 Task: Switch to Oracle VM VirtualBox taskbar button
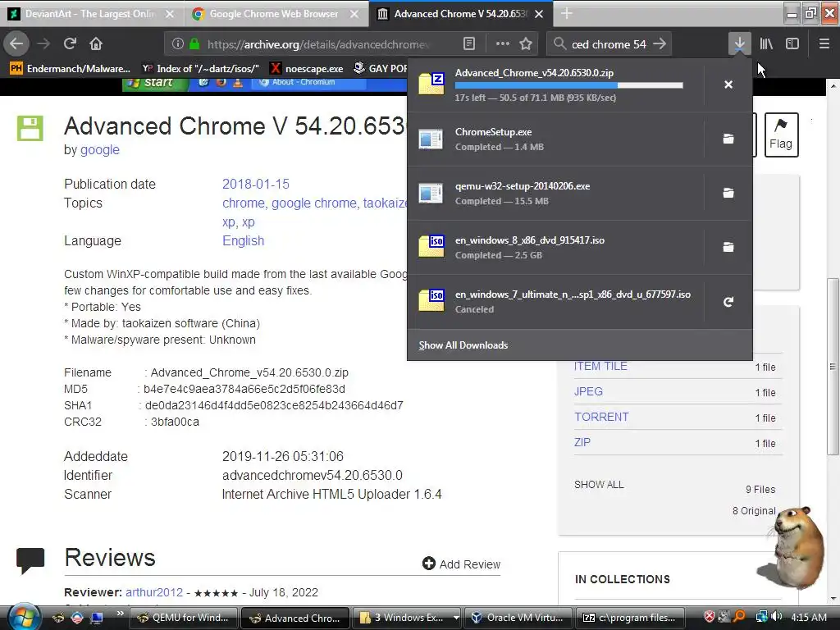[x=518, y=618]
